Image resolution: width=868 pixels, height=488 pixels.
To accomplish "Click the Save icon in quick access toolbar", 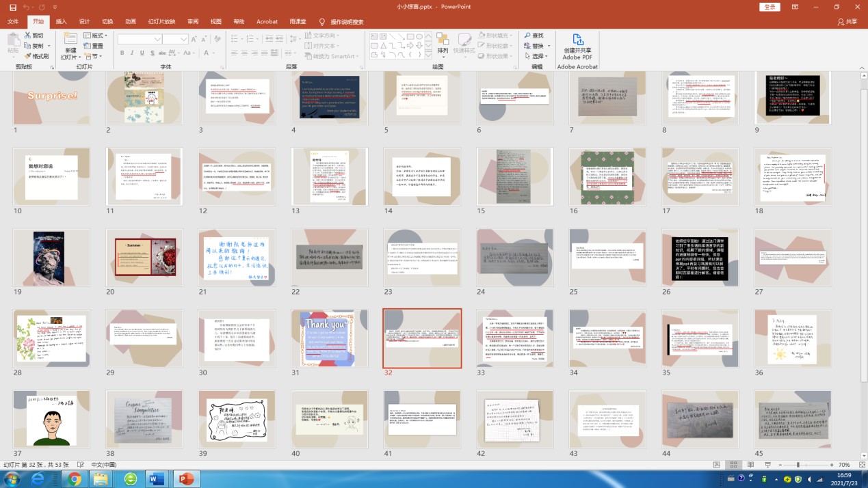I will [12, 7].
